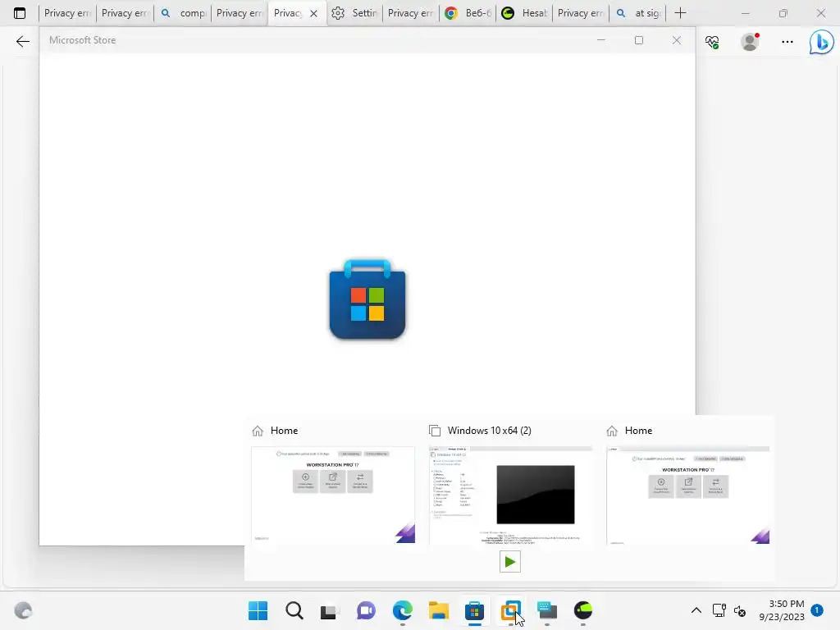Show hidden system tray icons
Viewport: 840px width, 630px height.
696,610
